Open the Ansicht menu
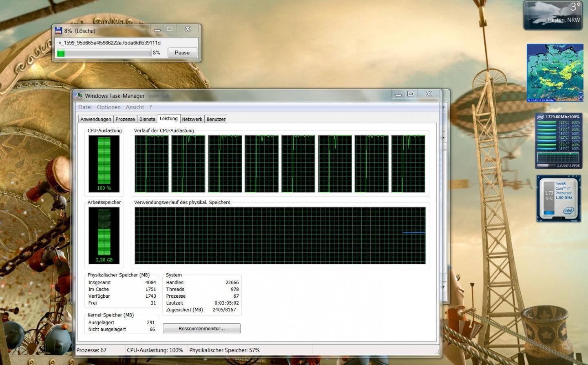Viewport: 588px width, 365px height. [x=135, y=107]
